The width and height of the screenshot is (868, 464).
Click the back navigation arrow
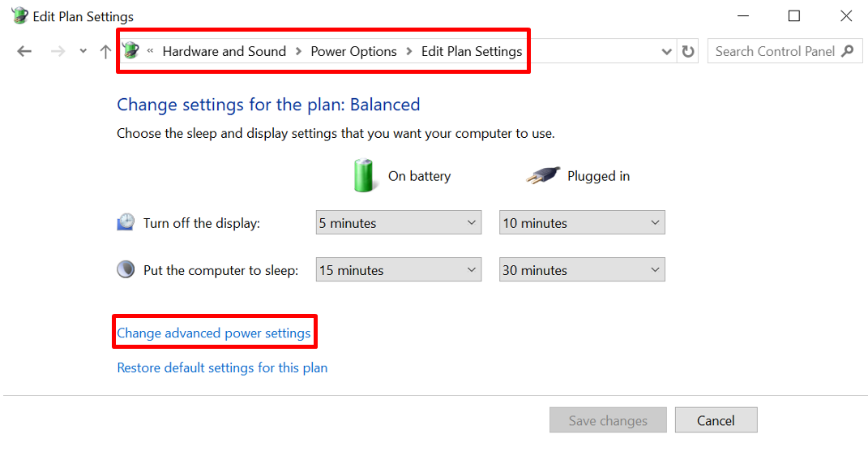pyautogui.click(x=24, y=51)
